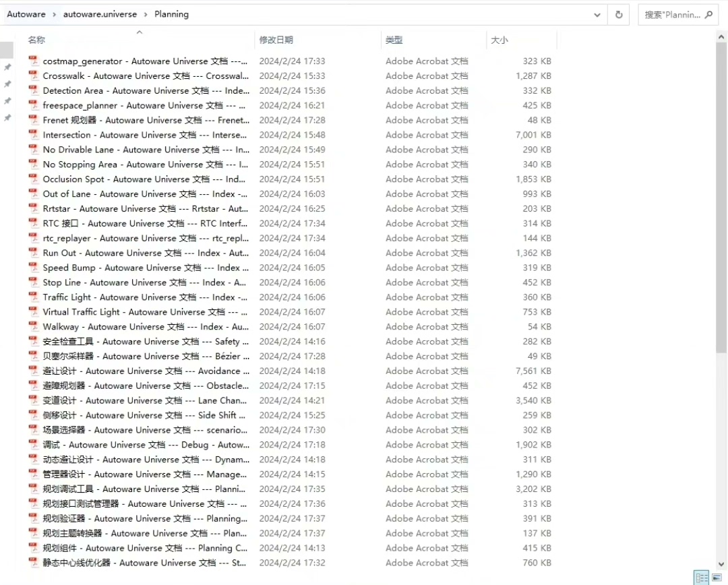Image resolution: width=728 pixels, height=585 pixels.
Task: Click the PDF icon of Occlusion Spot file
Action: (34, 179)
